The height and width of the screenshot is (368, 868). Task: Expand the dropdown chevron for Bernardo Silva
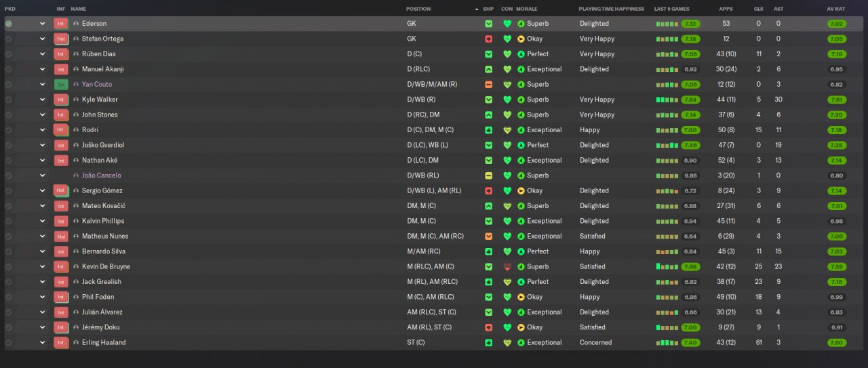pyautogui.click(x=42, y=251)
